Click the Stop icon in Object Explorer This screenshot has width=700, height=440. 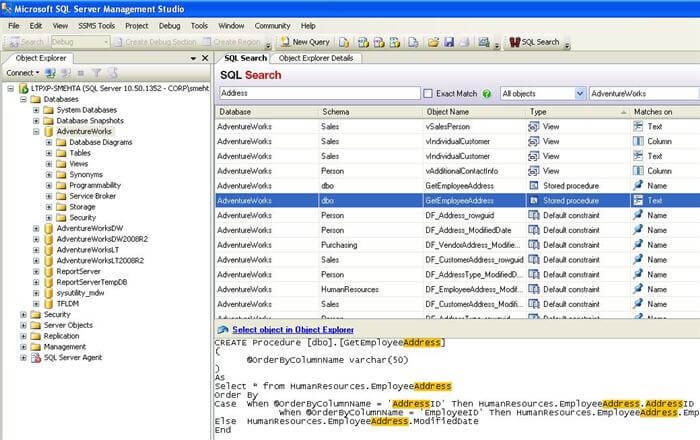(81, 73)
